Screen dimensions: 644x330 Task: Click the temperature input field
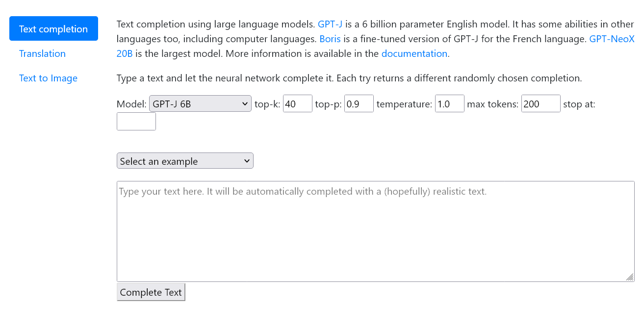[x=449, y=103]
